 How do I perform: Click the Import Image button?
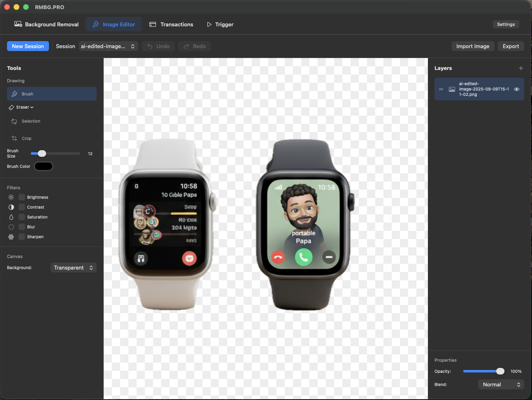pos(472,47)
